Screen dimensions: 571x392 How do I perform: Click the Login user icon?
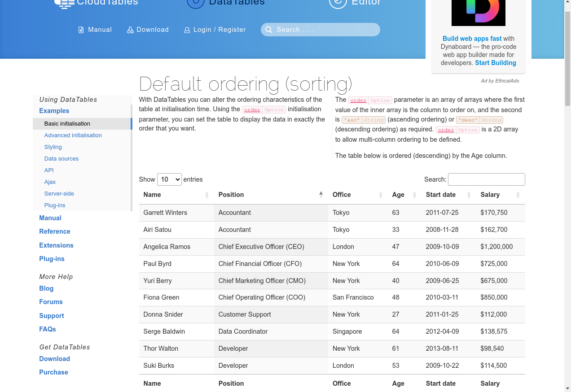(187, 30)
